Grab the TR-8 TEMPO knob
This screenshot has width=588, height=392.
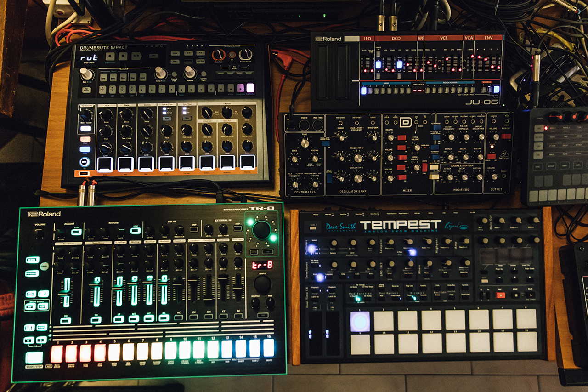click(x=262, y=284)
